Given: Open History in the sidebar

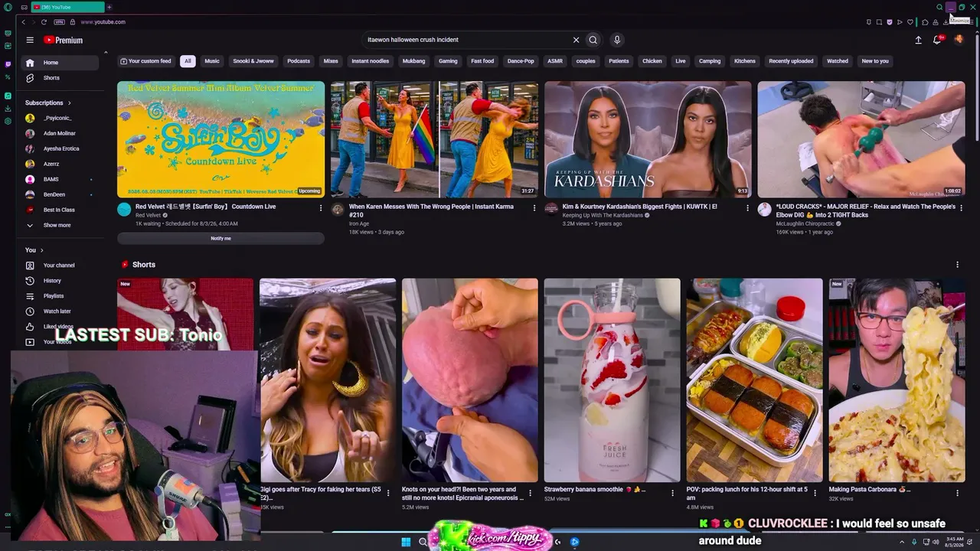Looking at the screenshot, I should [61, 281].
